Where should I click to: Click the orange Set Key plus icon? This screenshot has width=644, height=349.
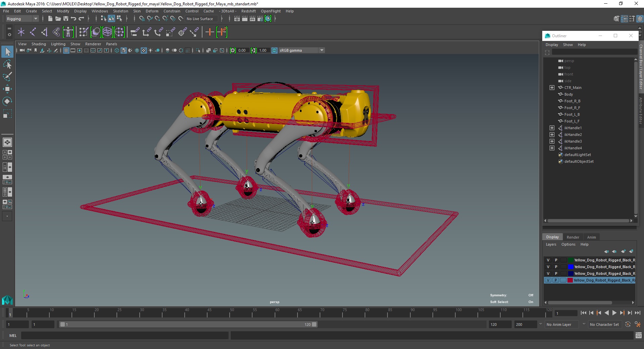coord(210,32)
